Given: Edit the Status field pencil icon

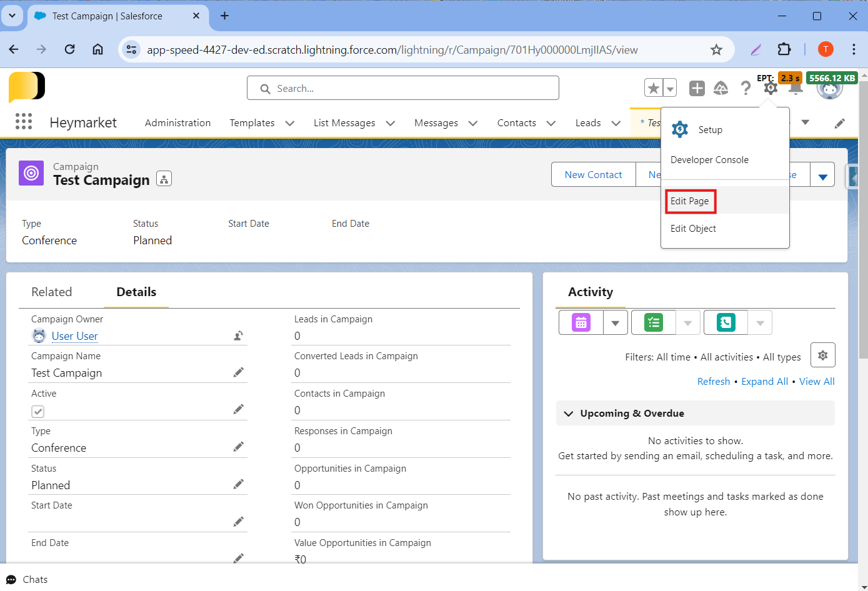Looking at the screenshot, I should tap(238, 484).
